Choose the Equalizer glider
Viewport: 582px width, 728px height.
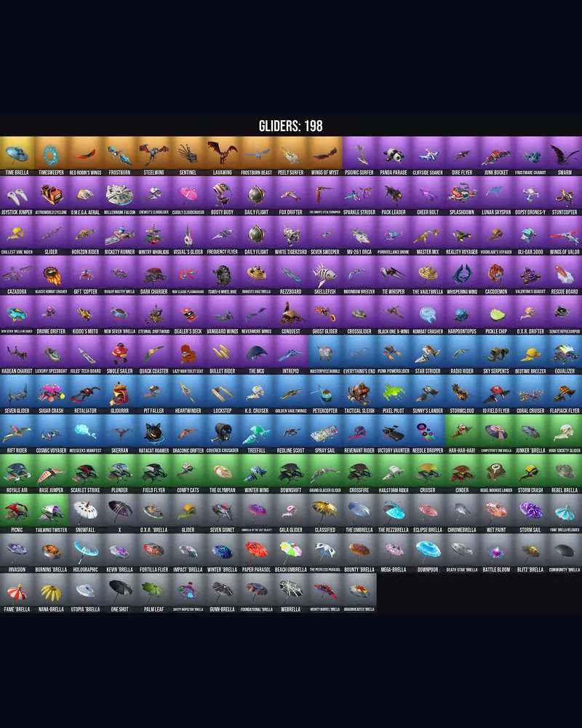coord(565,355)
